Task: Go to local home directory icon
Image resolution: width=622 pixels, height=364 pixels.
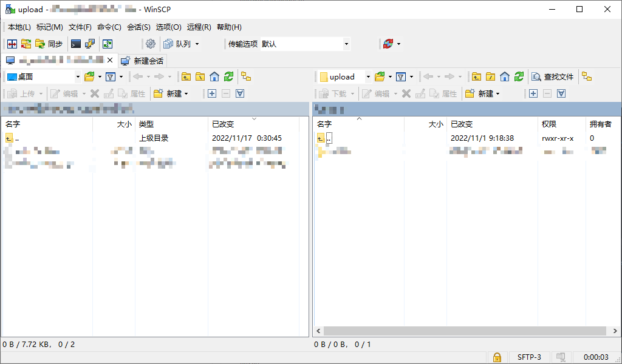Action: (x=214, y=76)
